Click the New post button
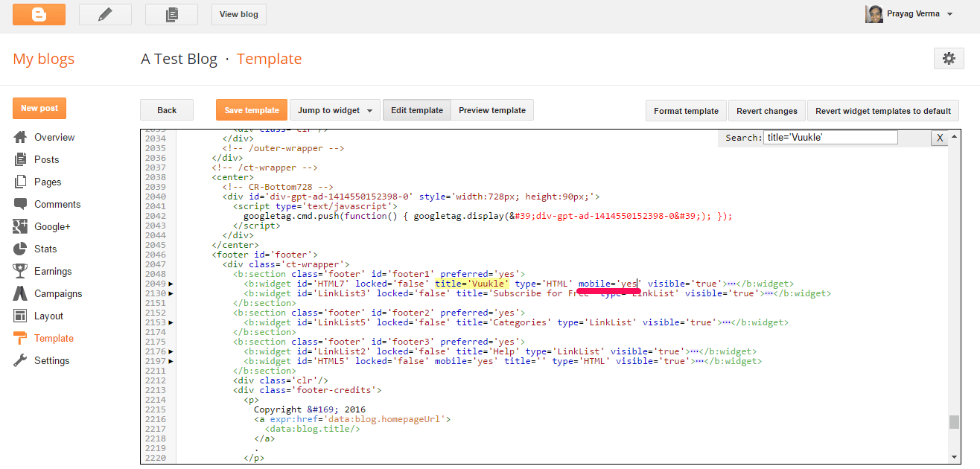 click(x=39, y=108)
